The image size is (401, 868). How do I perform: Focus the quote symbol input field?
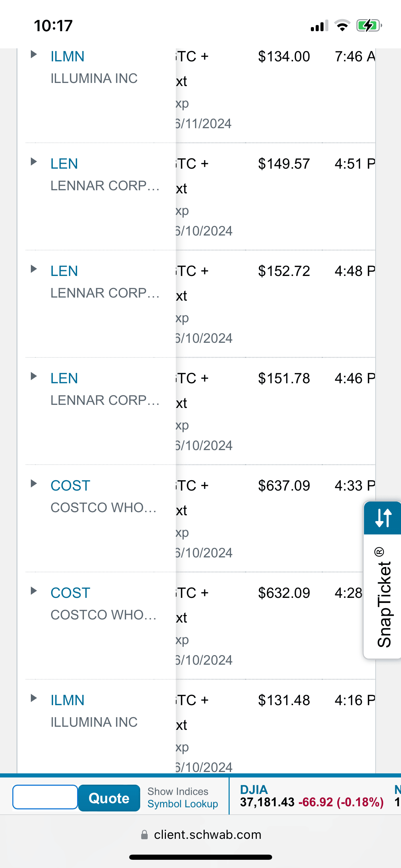coord(45,797)
